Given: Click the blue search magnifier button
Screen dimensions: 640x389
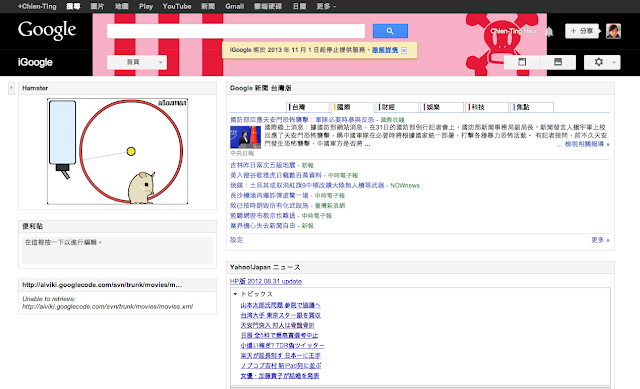Looking at the screenshot, I should 390,31.
